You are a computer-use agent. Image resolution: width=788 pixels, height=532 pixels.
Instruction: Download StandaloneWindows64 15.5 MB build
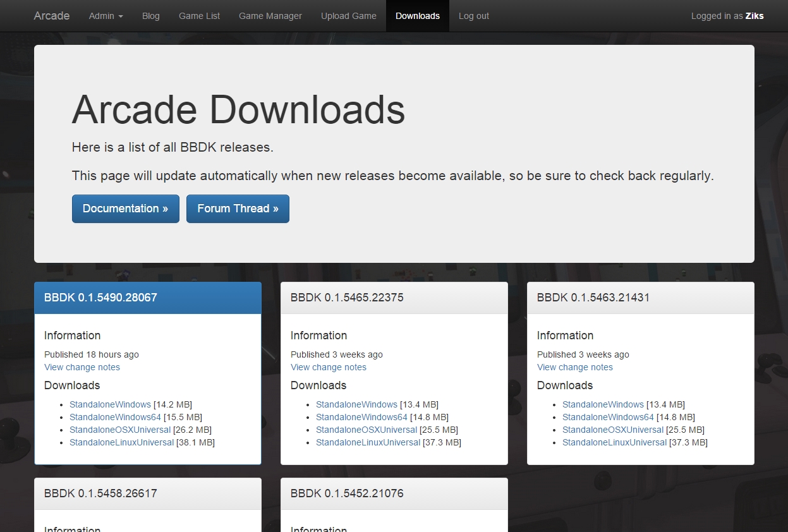116,417
